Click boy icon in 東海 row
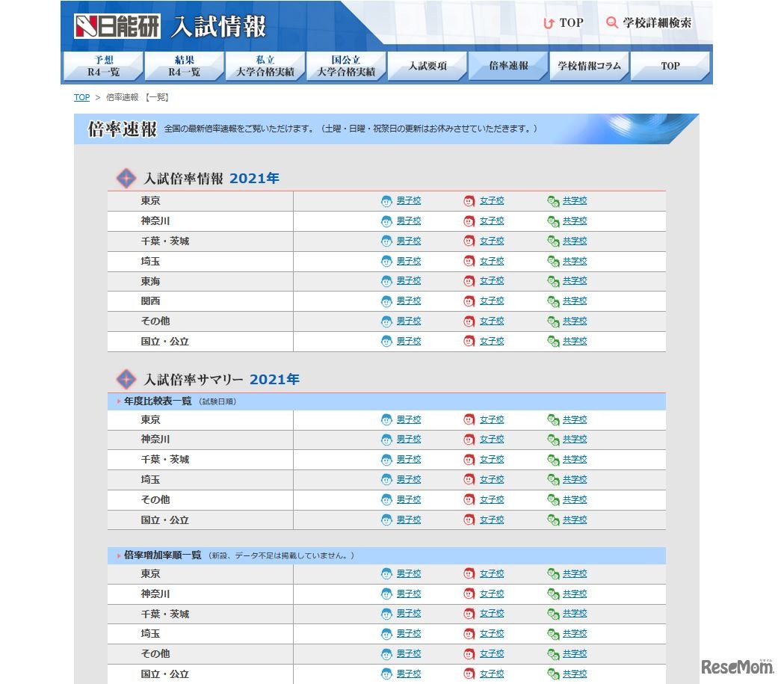The height and width of the screenshot is (684, 784). pos(386,281)
